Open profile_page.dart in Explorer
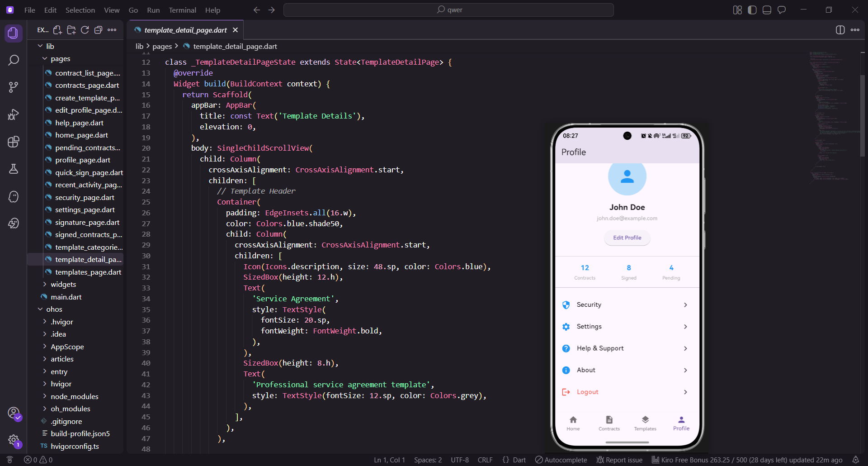Screen dimensions: 868x466 (75, 160)
